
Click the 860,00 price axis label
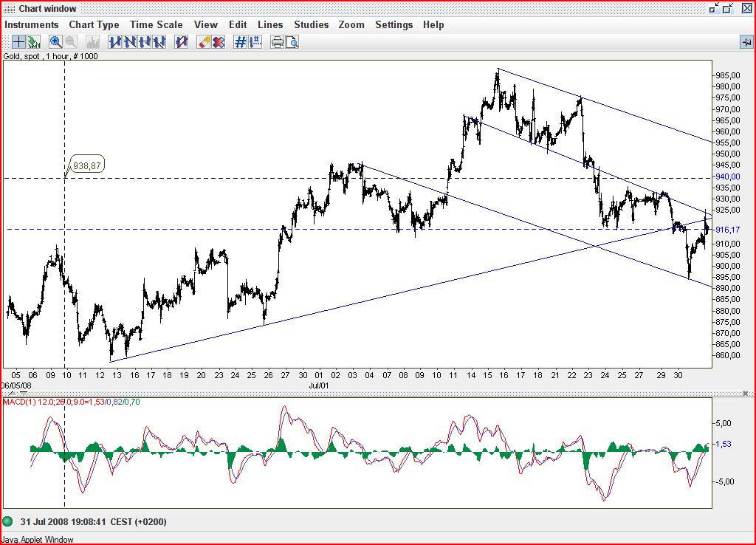click(727, 355)
